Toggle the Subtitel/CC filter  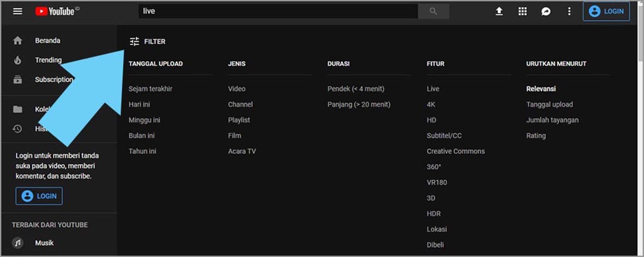click(x=444, y=136)
